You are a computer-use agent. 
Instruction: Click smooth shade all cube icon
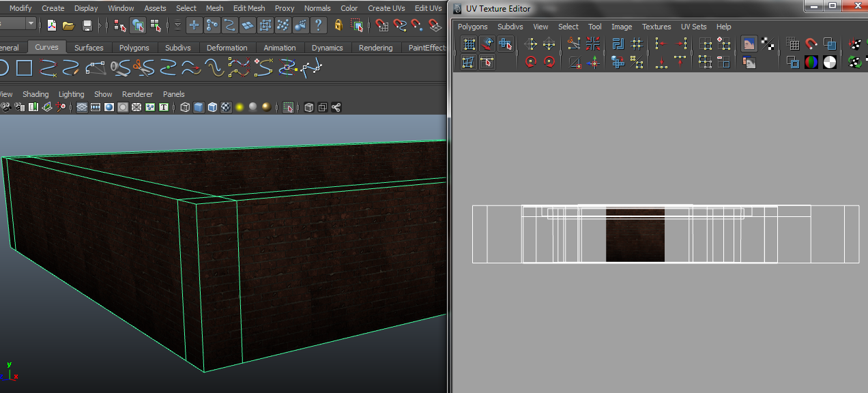pos(199,107)
